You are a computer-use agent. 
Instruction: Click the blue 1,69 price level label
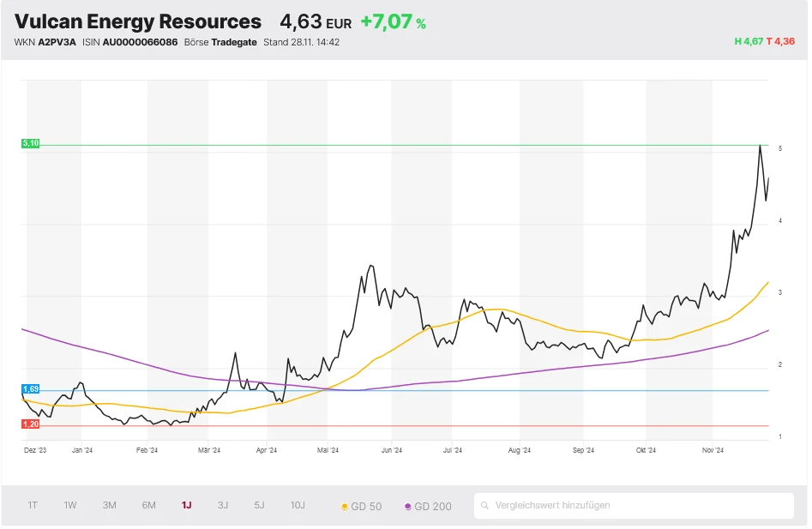30,388
